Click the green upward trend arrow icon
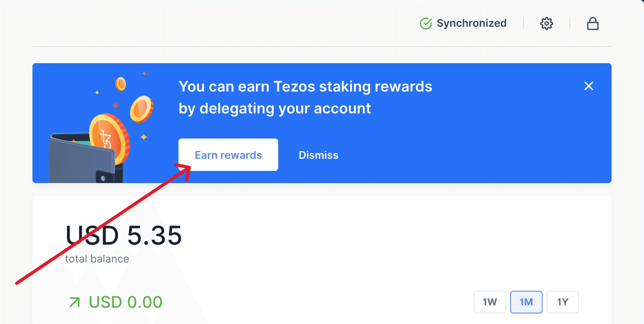Screen dimensions: 644x324 click(x=75, y=302)
